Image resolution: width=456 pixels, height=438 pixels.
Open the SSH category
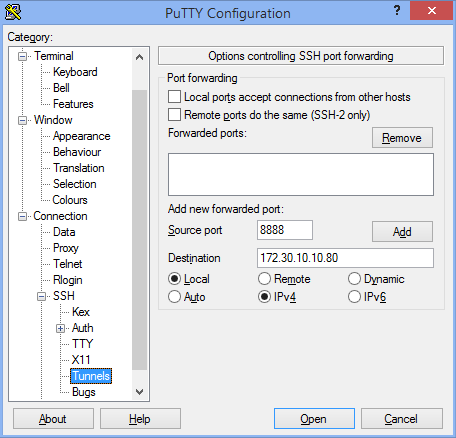tap(64, 296)
